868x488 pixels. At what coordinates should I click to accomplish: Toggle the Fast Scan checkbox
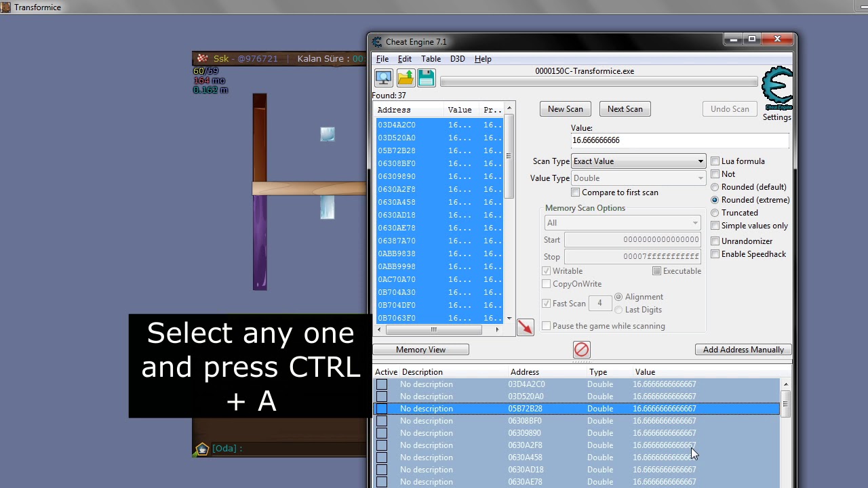pyautogui.click(x=546, y=304)
